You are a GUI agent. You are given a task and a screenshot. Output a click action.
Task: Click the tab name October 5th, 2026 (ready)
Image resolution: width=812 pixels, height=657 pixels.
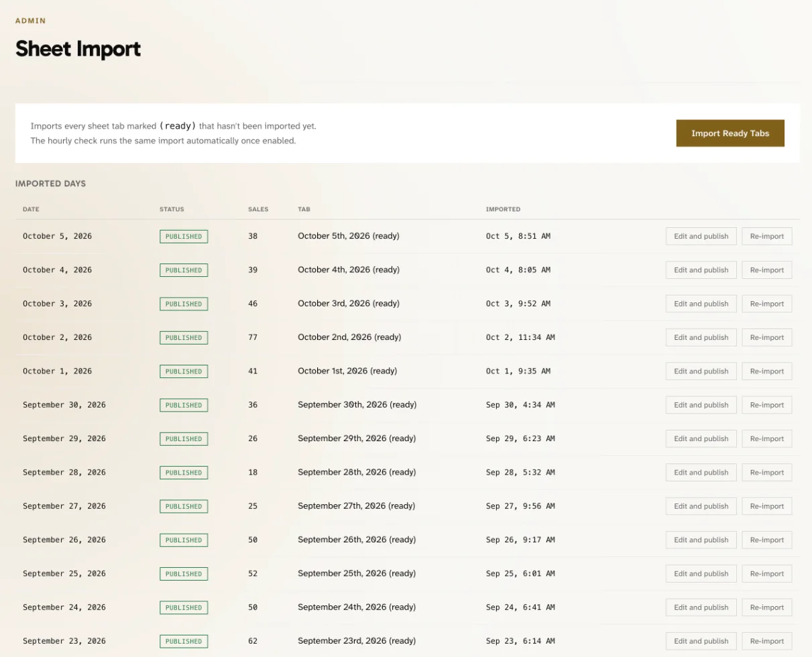(349, 236)
